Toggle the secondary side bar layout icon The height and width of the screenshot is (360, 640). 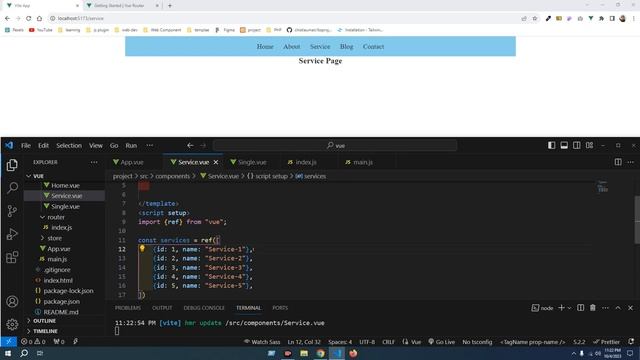point(577,145)
